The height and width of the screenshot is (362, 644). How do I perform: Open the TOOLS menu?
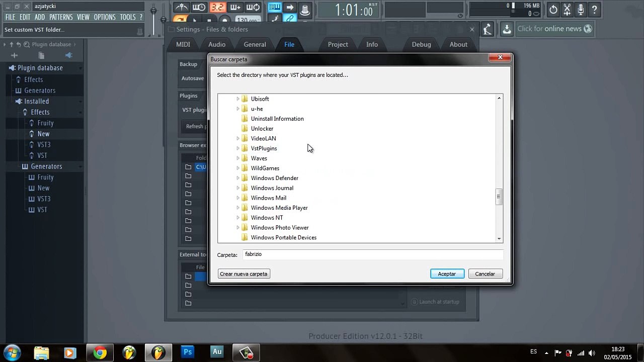pos(128,17)
